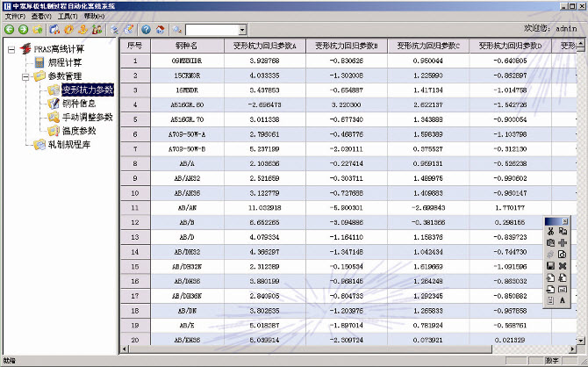Click the green forward arrow toolbar button
The width and height of the screenshot is (588, 367).
pos(24,29)
